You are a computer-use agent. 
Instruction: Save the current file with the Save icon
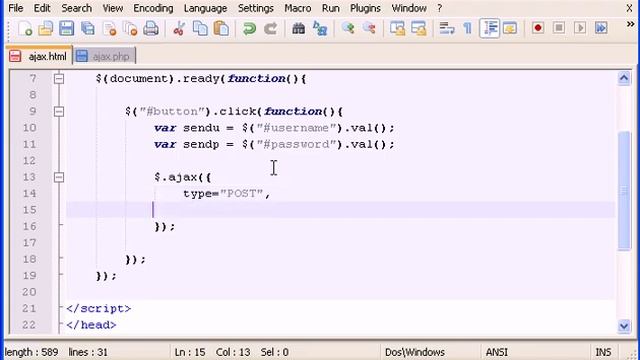67,29
